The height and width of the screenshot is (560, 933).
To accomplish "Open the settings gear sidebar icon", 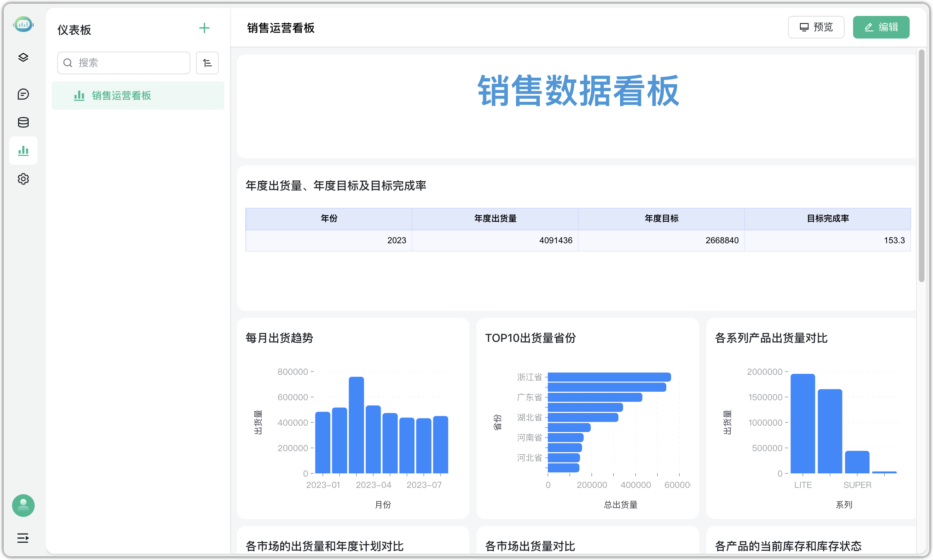I will coord(23,179).
